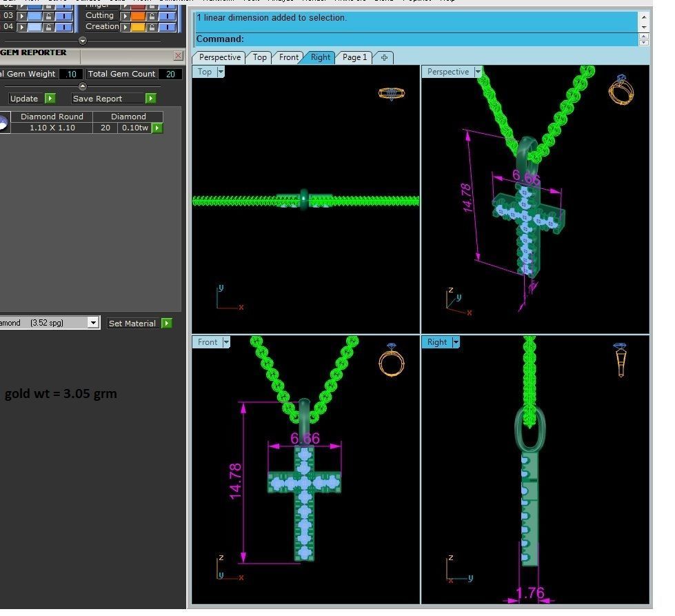
Task: Click the 0.10tw weight cell
Action: [134, 128]
